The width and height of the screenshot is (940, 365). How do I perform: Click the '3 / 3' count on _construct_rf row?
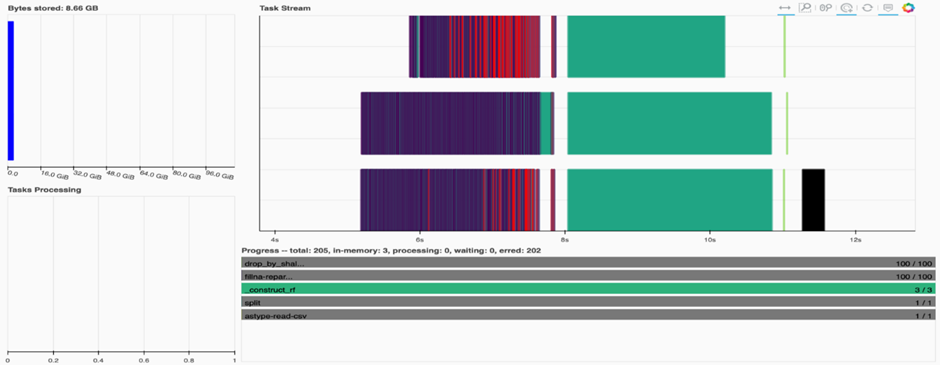[x=923, y=289]
